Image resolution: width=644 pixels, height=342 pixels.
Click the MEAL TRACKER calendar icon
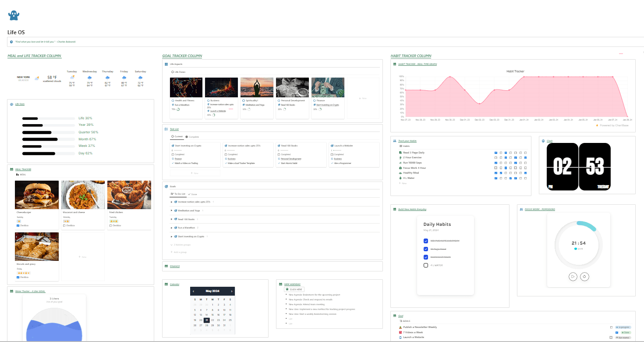coord(12,169)
